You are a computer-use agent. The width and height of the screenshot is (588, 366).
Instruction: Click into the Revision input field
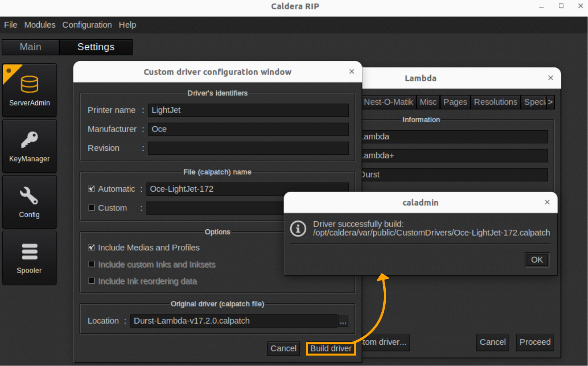[x=248, y=148]
